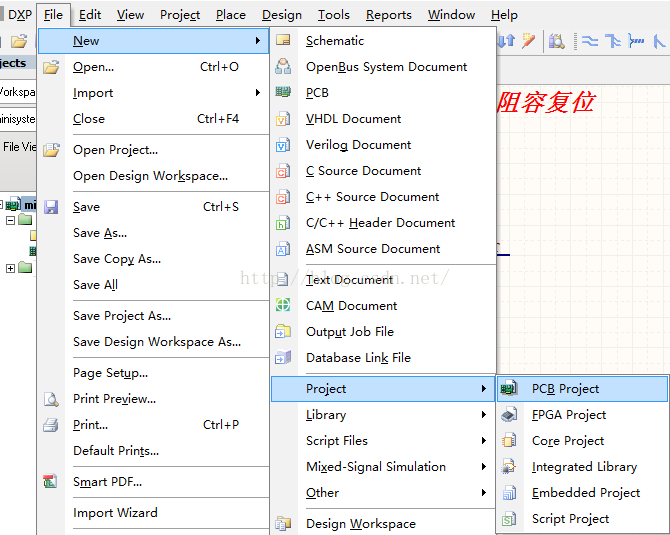This screenshot has height=535, width=670.
Task: Open the Edit menu
Action: point(90,15)
